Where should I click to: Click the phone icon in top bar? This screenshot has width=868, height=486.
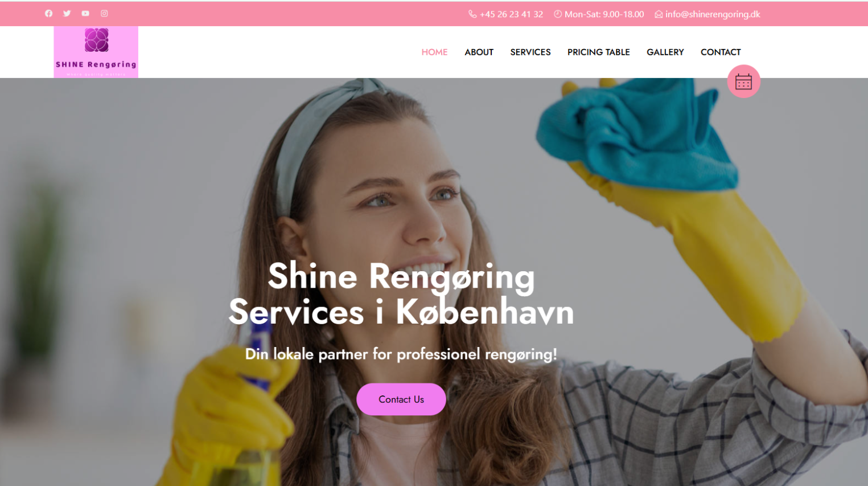472,14
